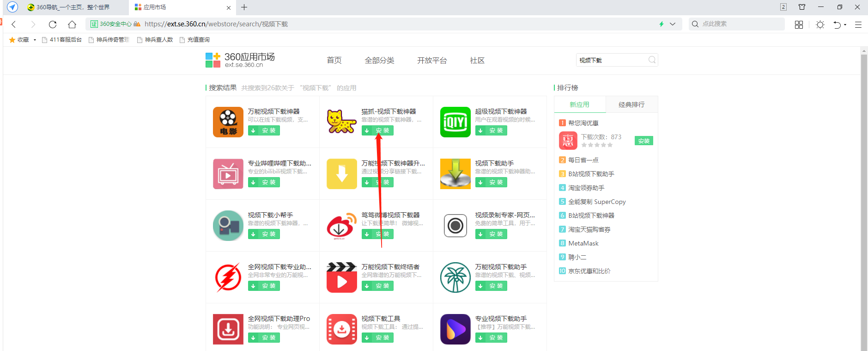Open the purple play 专业视频下载助手 icon
The width and height of the screenshot is (868, 351).
pos(455,329)
